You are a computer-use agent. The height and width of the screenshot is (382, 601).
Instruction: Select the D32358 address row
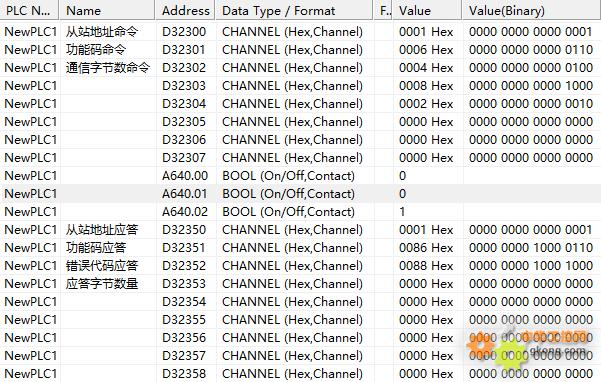pos(300,374)
